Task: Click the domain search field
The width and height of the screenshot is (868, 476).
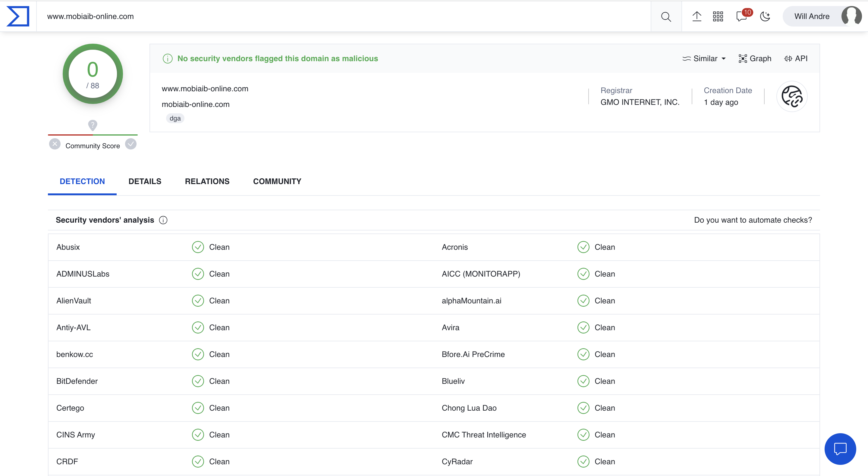Action: point(344,16)
